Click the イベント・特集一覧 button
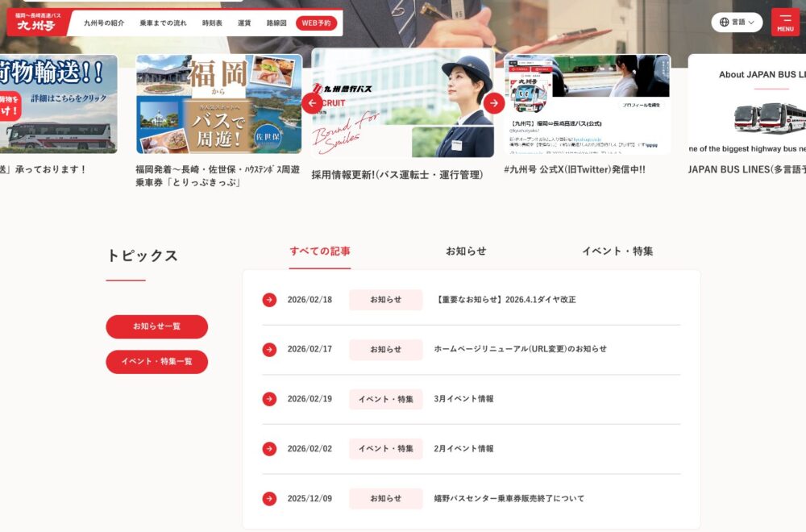 click(156, 362)
